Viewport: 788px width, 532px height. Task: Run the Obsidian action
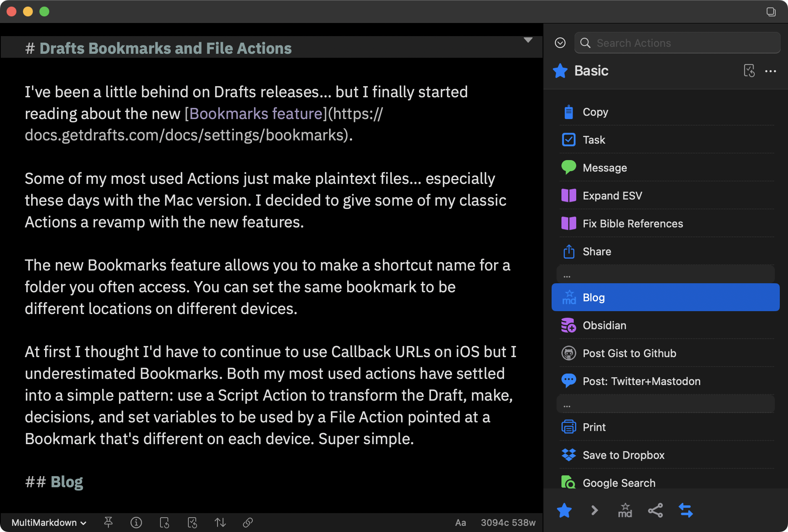pyautogui.click(x=665, y=326)
